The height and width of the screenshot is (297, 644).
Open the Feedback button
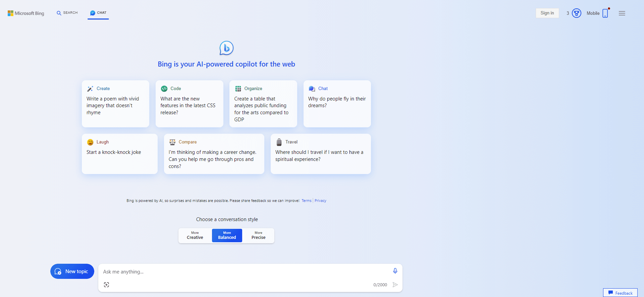coord(620,293)
